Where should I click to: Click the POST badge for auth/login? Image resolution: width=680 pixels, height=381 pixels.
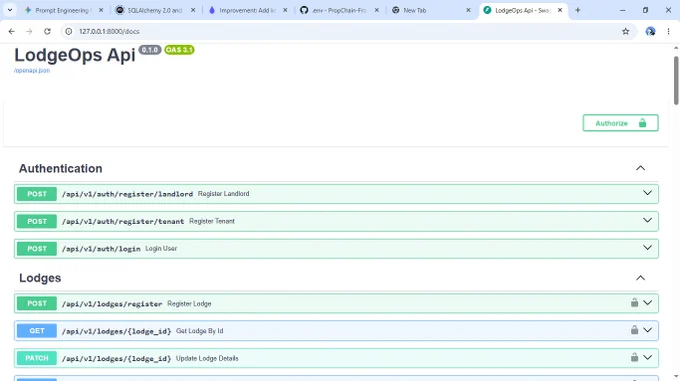point(37,248)
